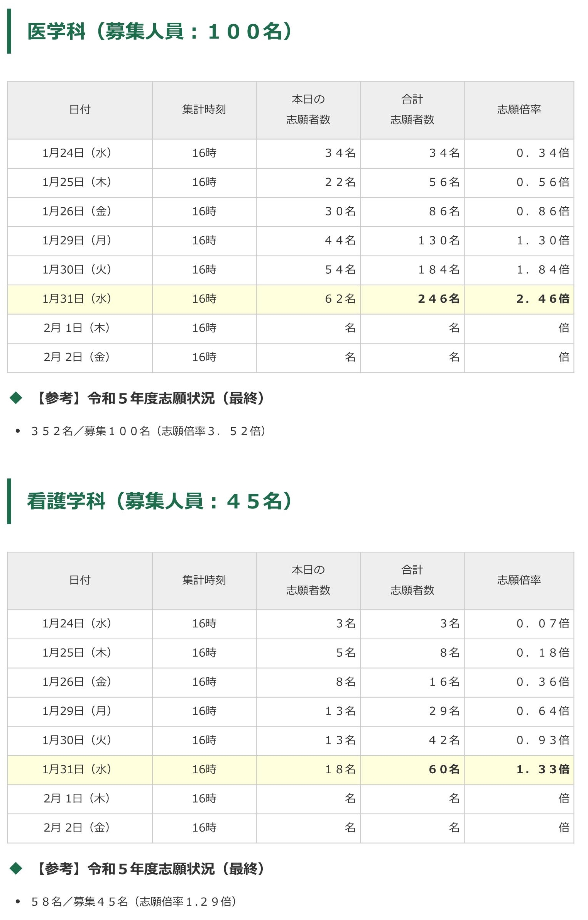Click the 1.33倍 ratio in nursing table
This screenshot has height=920, width=588.
(x=542, y=769)
